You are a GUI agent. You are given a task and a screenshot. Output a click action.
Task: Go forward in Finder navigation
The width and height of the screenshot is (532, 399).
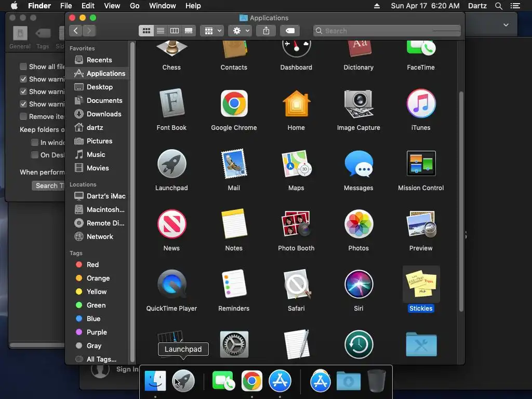click(89, 31)
